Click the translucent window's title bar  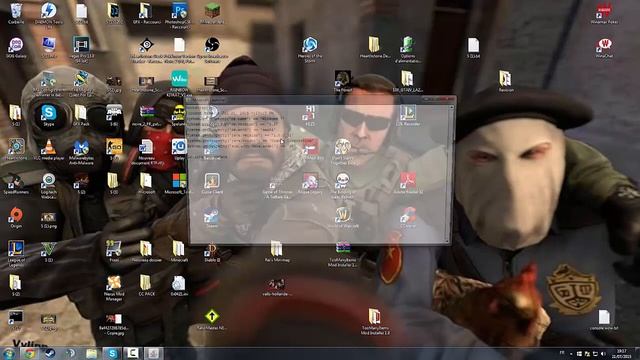[320, 99]
